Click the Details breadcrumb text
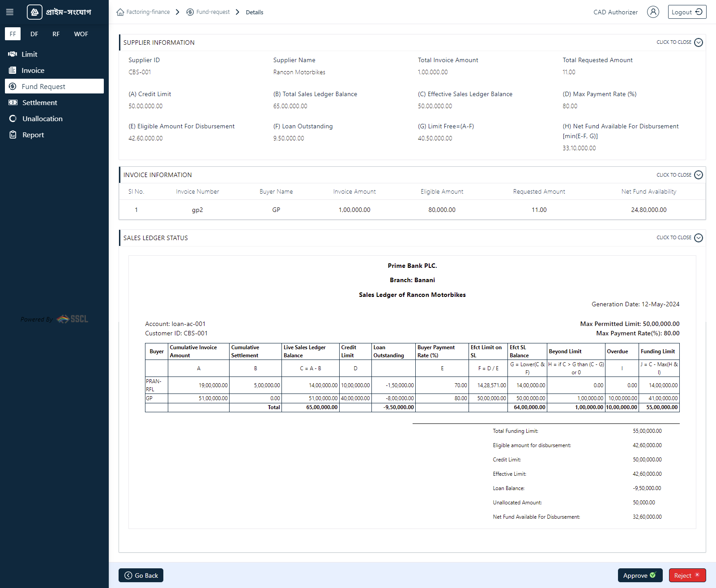The height and width of the screenshot is (588, 716). coord(255,13)
